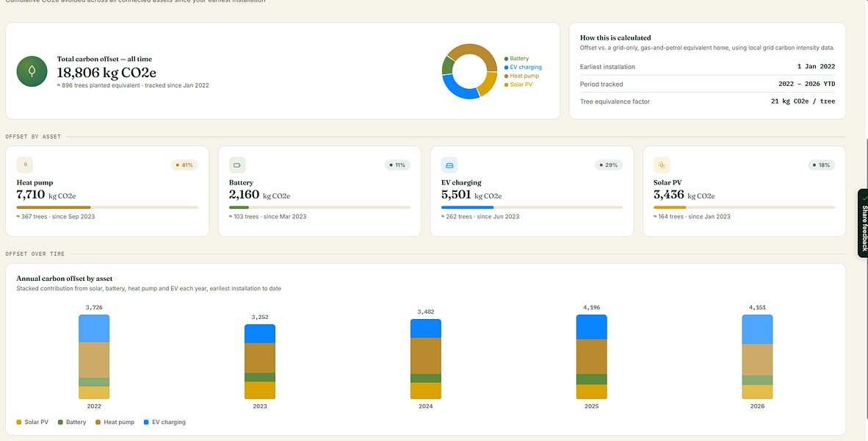Toggle EV charging in the donut chart legend

[x=523, y=68]
